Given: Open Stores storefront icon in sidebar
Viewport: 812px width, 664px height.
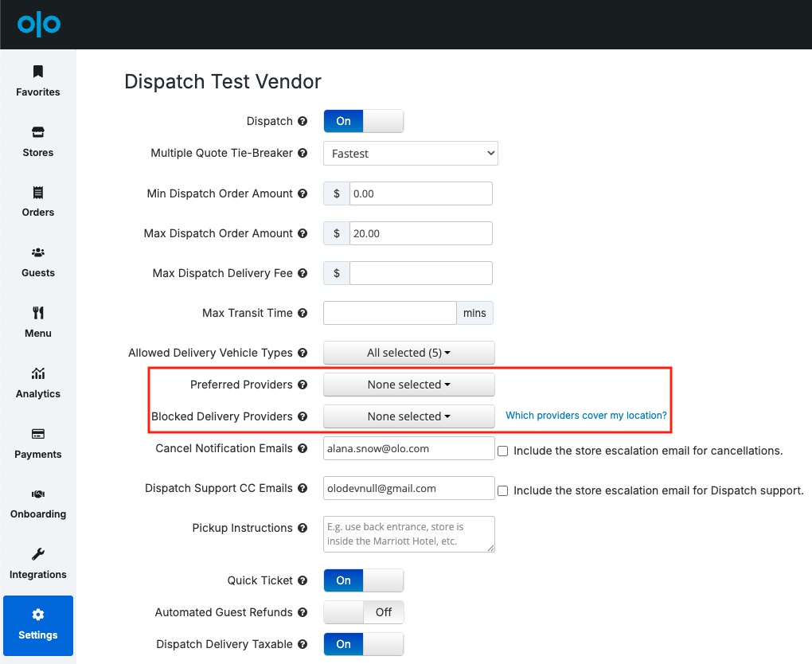Looking at the screenshot, I should point(37,132).
